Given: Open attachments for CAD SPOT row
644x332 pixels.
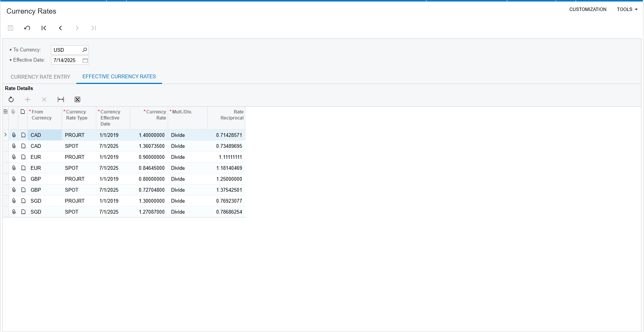Looking at the screenshot, I should (x=14, y=146).
